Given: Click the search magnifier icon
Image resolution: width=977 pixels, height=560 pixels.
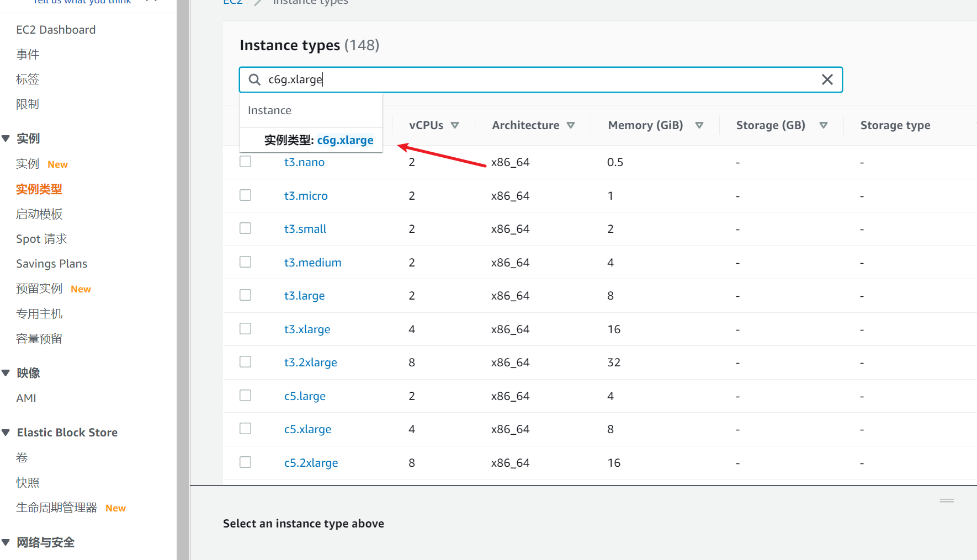Looking at the screenshot, I should 254,79.
